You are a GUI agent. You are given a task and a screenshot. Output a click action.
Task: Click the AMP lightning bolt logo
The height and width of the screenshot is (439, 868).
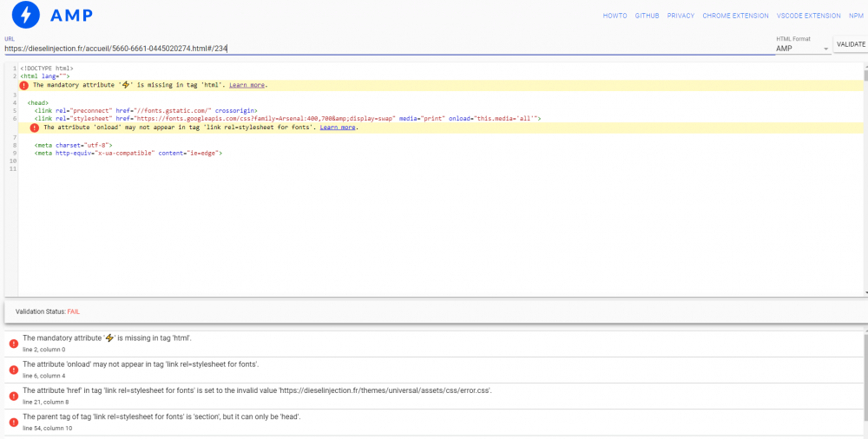pos(25,16)
